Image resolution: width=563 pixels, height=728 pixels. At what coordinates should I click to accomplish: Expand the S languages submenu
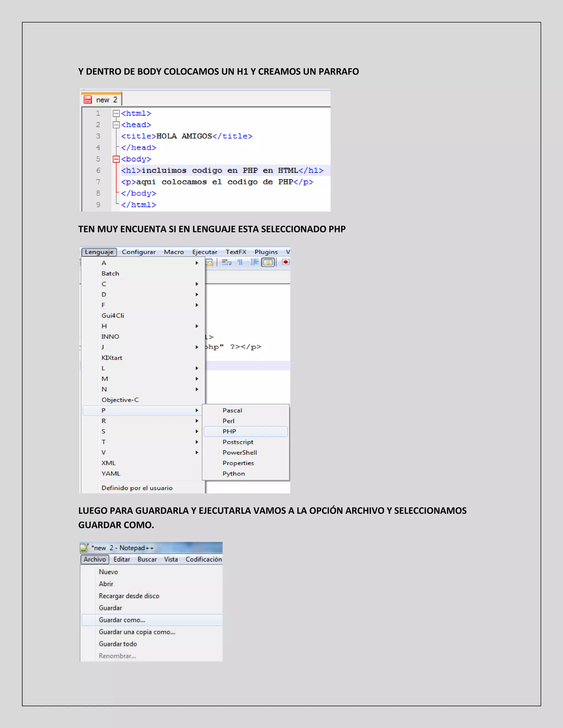(143, 431)
